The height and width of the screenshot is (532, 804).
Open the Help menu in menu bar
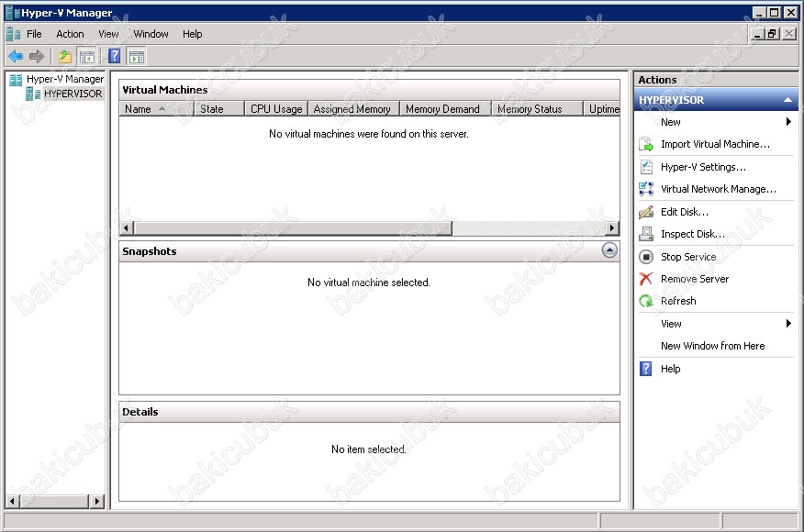pos(193,34)
